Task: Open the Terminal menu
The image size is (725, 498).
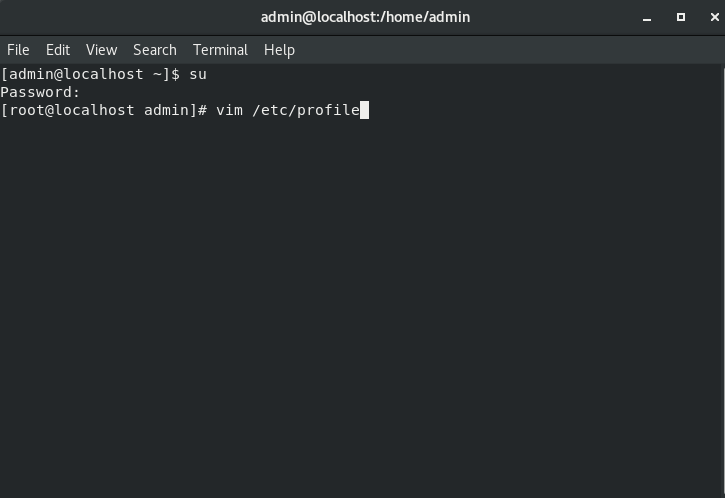Action: click(220, 50)
